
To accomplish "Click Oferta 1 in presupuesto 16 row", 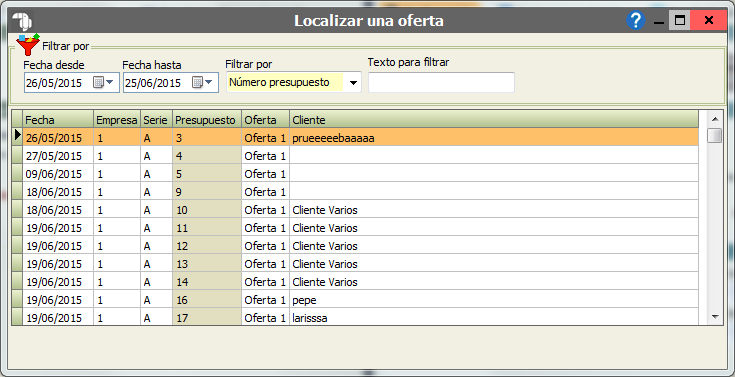I will tap(265, 300).
